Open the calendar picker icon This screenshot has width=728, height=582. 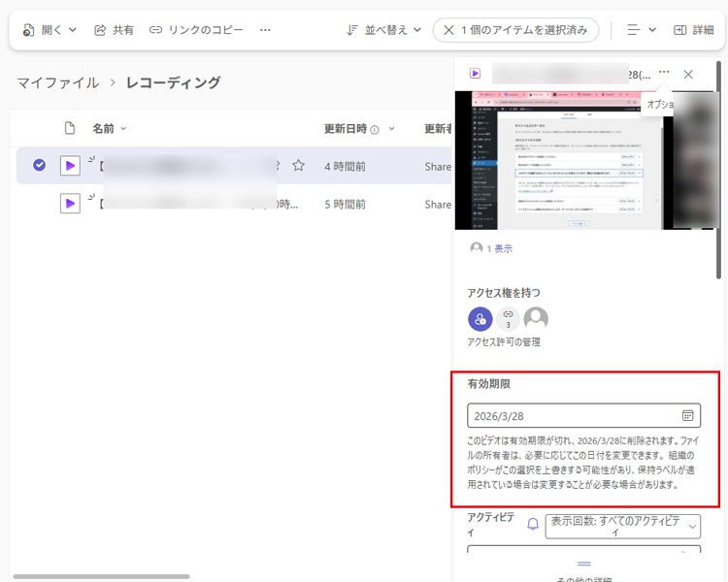click(x=687, y=415)
